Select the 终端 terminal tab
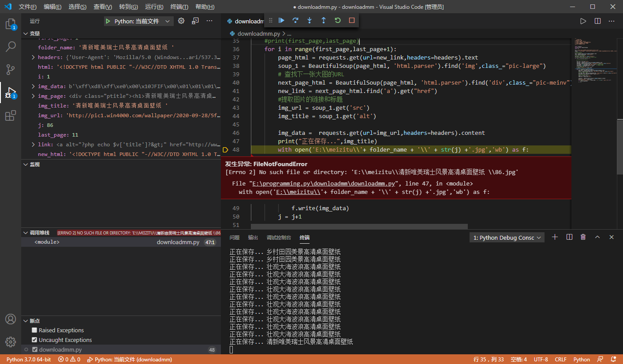 (305, 238)
